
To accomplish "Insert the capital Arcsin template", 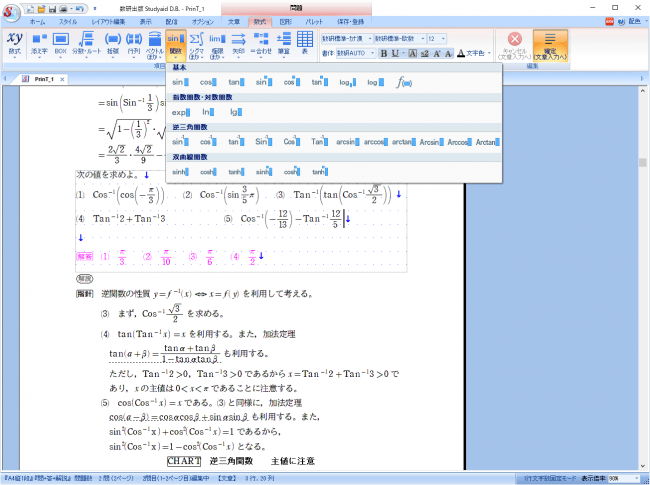I will tap(432, 142).
